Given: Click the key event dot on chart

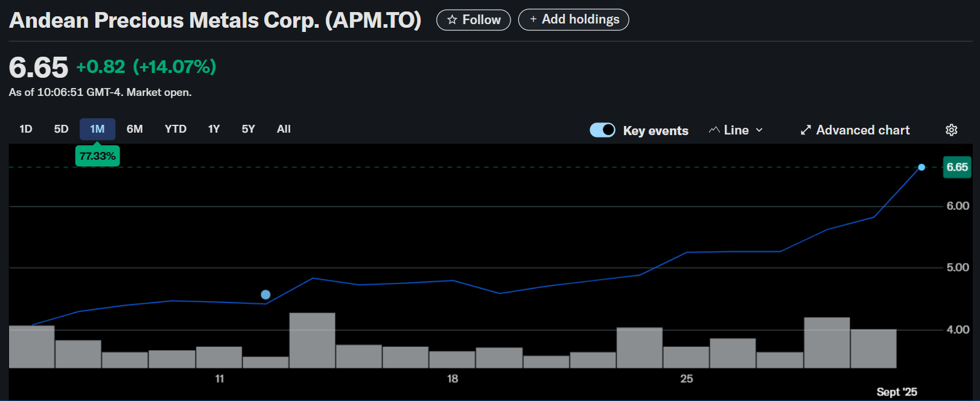Looking at the screenshot, I should click(266, 295).
